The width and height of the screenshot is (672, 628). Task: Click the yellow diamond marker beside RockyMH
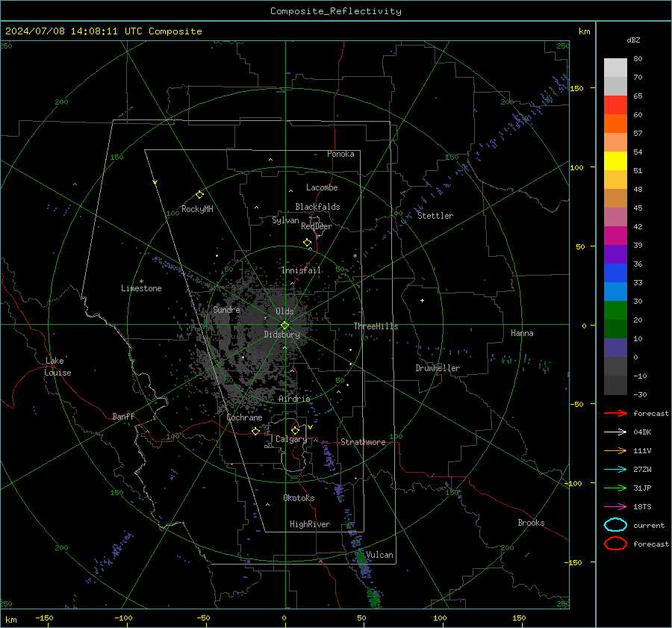point(199,195)
